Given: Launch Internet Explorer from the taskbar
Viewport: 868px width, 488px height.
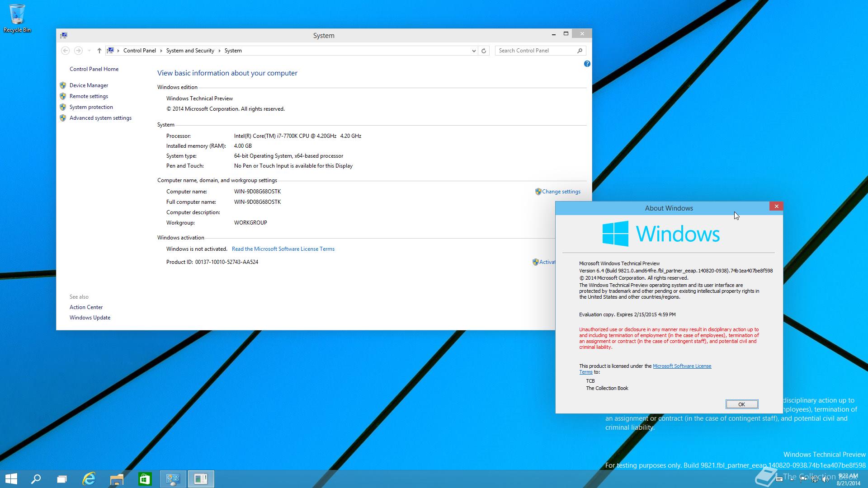Looking at the screenshot, I should pos(89,479).
